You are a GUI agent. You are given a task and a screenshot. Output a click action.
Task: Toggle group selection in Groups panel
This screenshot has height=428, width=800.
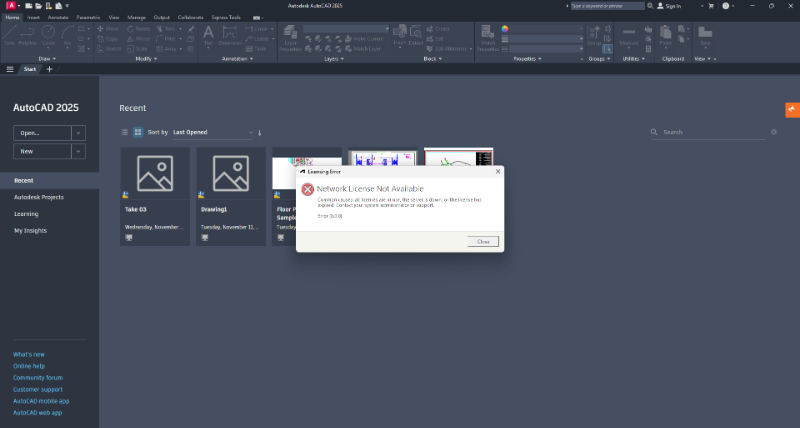click(607, 49)
